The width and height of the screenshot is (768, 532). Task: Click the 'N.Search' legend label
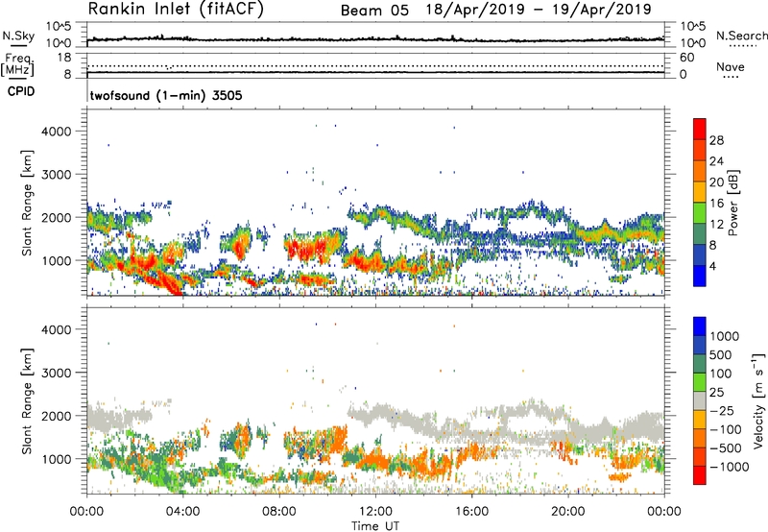tap(741, 36)
